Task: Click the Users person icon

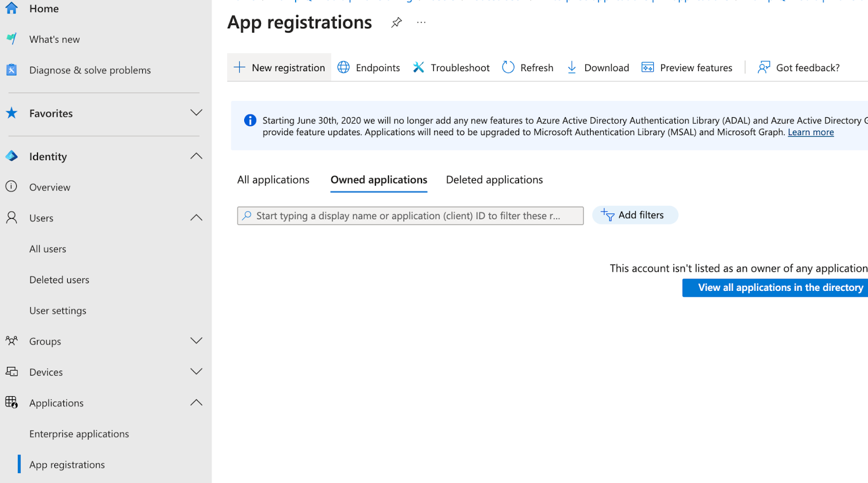Action: click(11, 218)
